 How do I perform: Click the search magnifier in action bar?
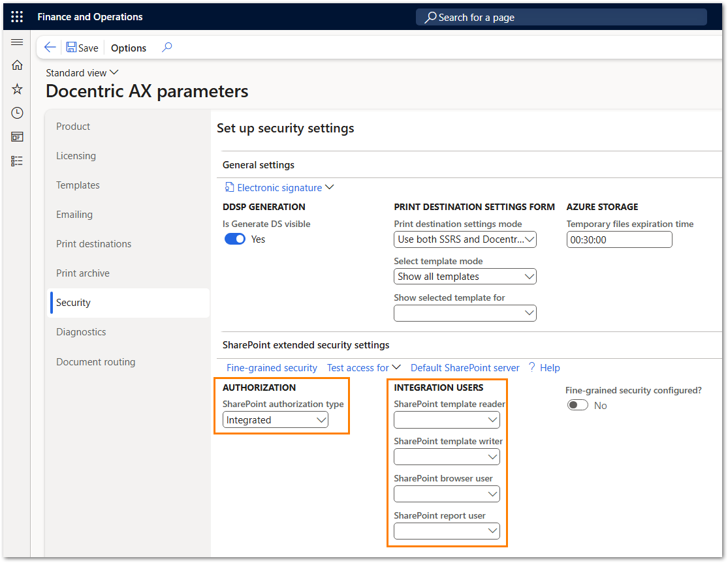point(166,47)
